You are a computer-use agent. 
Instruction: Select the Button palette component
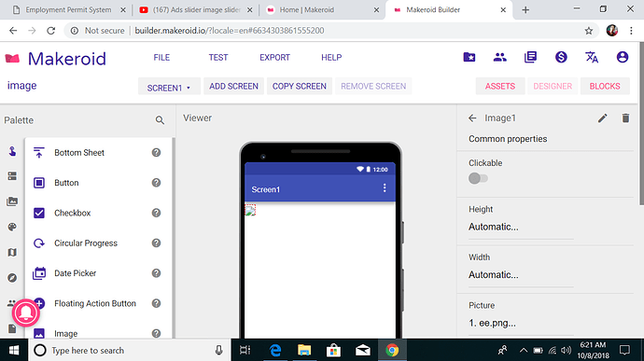coord(99,183)
